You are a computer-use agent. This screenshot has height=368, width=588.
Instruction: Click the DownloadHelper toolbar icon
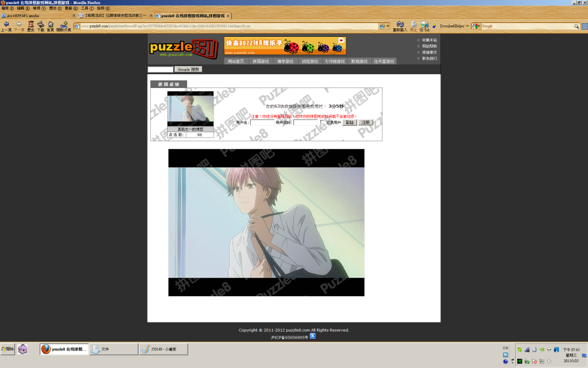click(434, 26)
